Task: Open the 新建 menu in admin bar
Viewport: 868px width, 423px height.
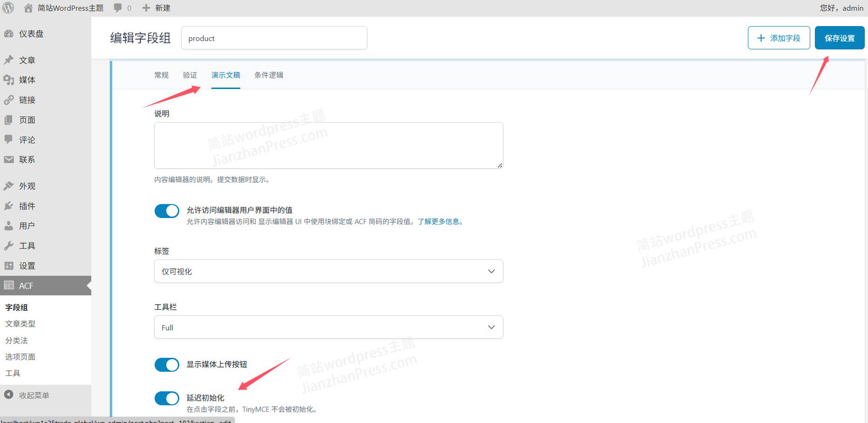Action: pyautogui.click(x=156, y=8)
